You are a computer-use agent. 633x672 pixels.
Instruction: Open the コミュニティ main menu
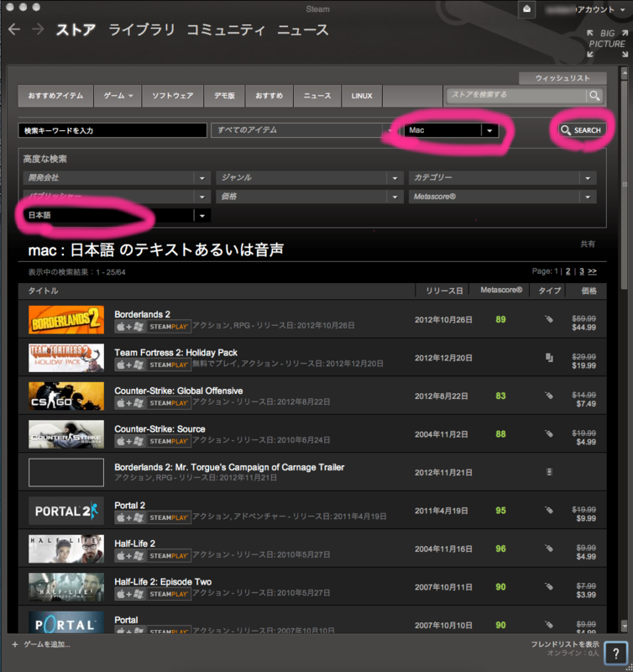click(x=226, y=29)
